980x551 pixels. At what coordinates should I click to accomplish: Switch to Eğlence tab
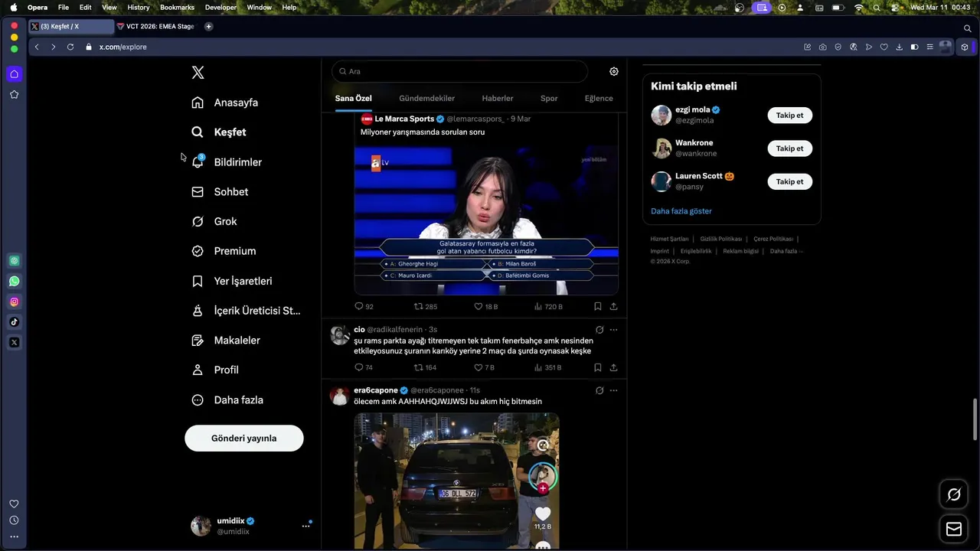[599, 98]
